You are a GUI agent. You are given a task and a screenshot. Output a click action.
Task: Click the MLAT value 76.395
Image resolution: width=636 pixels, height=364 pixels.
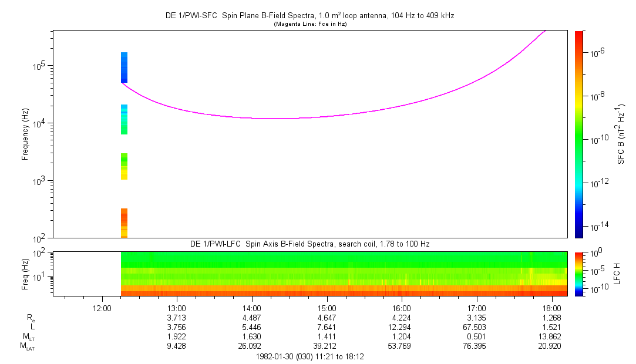(476, 346)
